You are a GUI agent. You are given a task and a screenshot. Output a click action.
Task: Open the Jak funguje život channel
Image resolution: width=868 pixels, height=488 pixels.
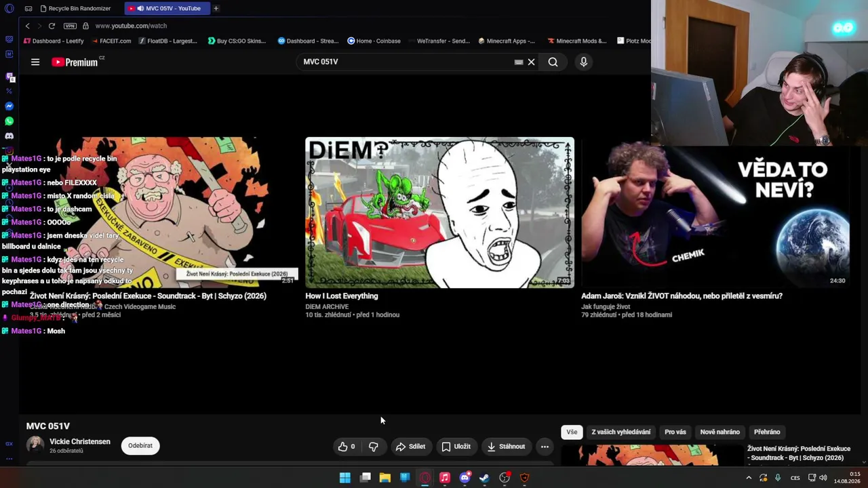click(606, 306)
